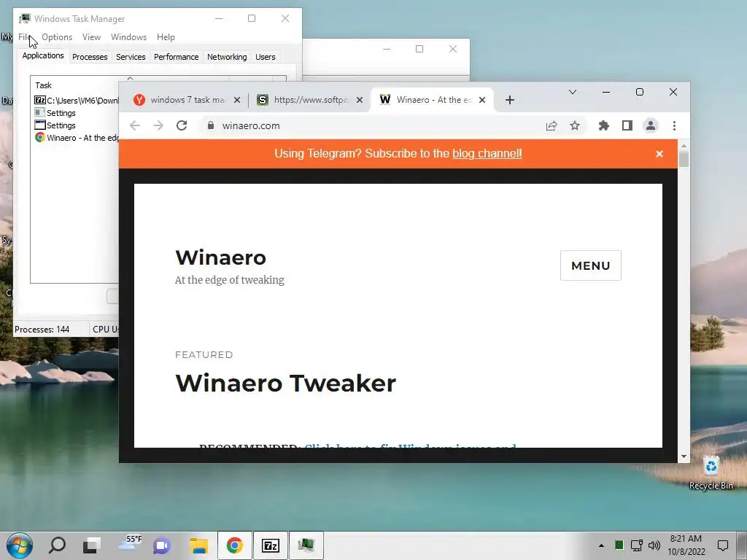Open Task View icon on taskbar

pos(92,545)
